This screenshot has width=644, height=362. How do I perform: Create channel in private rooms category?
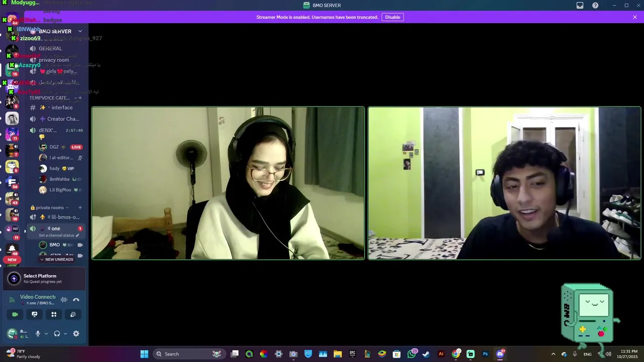(x=80, y=208)
